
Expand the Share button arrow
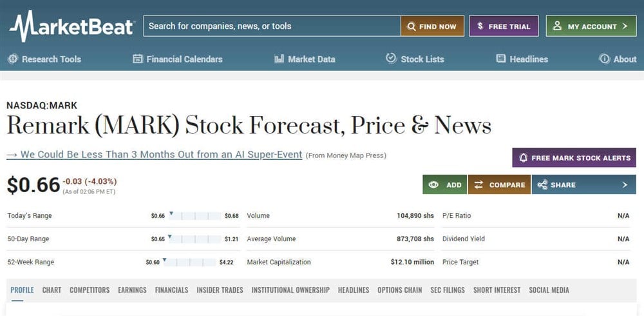coord(624,184)
